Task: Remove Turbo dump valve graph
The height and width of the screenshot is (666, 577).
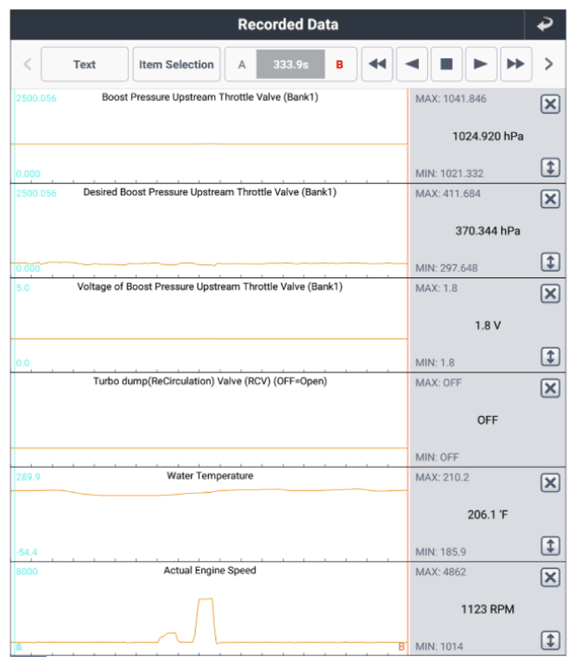Action: point(550,388)
